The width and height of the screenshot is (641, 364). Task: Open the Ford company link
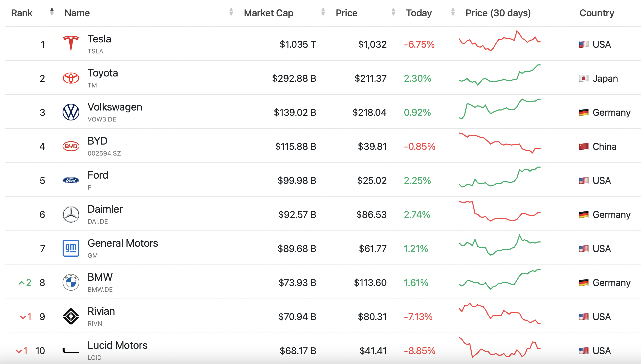pyautogui.click(x=98, y=175)
